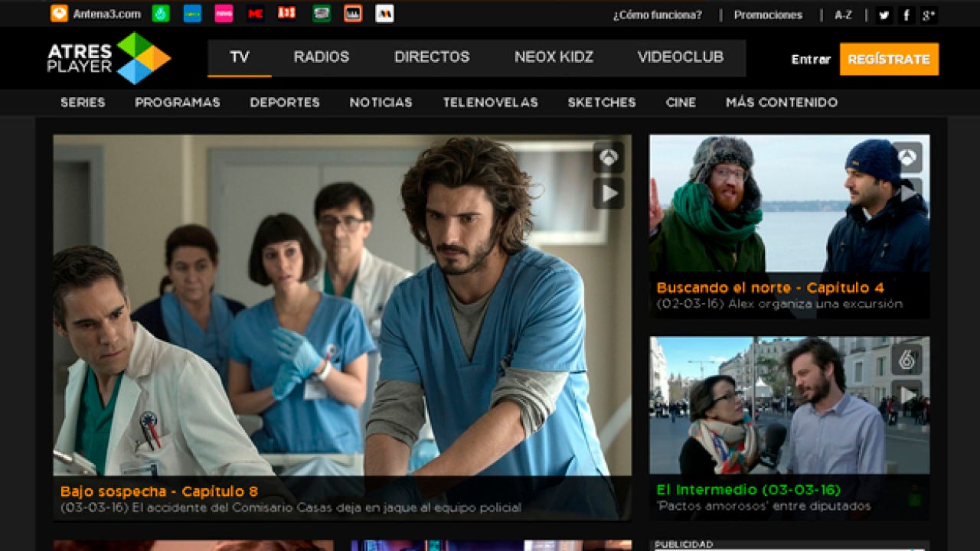Screen dimensions: 980x551
Task: Switch to the RADIOS tab
Action: pyautogui.click(x=322, y=57)
